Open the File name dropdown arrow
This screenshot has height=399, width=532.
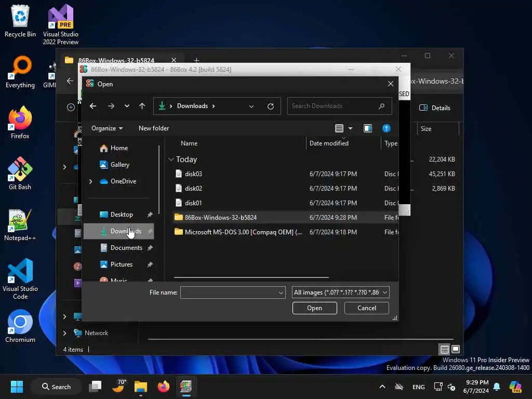[281, 292]
